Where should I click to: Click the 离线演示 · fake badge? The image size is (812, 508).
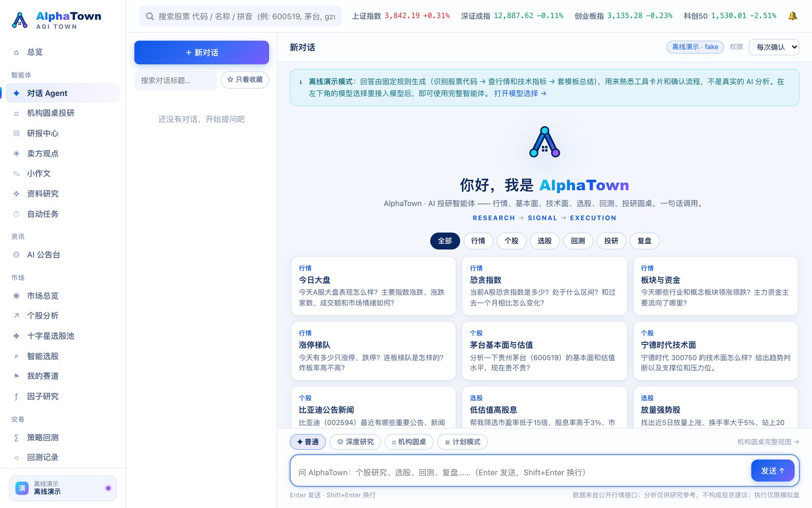coord(695,47)
